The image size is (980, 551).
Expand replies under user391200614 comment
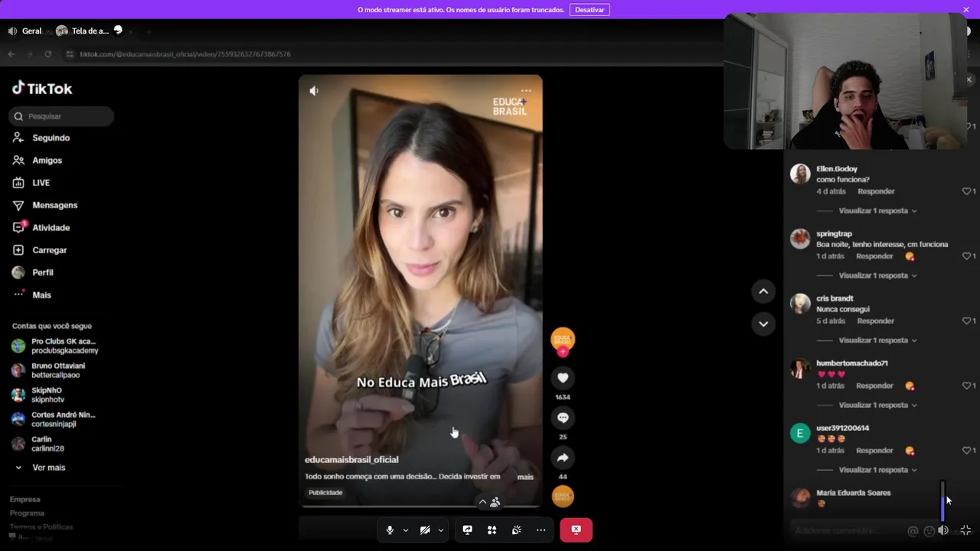(877, 470)
